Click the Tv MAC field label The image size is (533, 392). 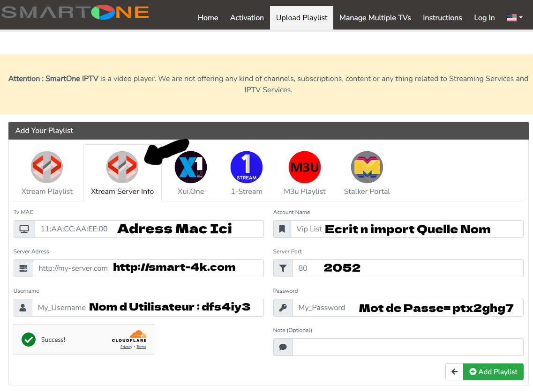coord(23,212)
